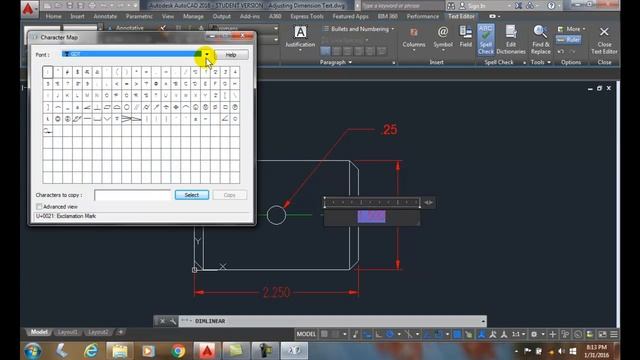Click the Select button

click(x=191, y=195)
